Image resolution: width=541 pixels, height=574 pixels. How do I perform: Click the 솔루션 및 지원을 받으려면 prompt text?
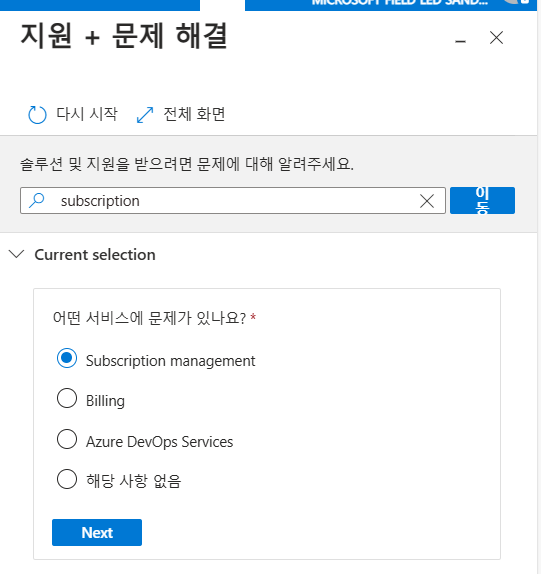pyautogui.click(x=187, y=164)
